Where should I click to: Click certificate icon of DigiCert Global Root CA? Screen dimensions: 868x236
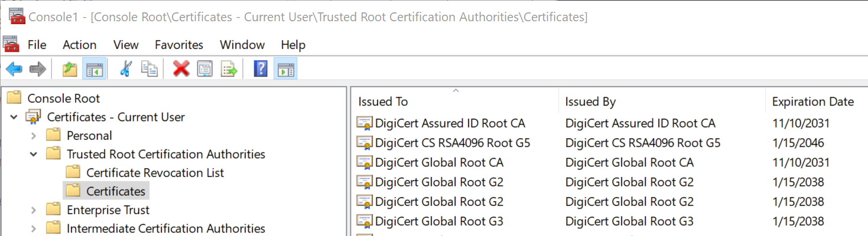[365, 162]
